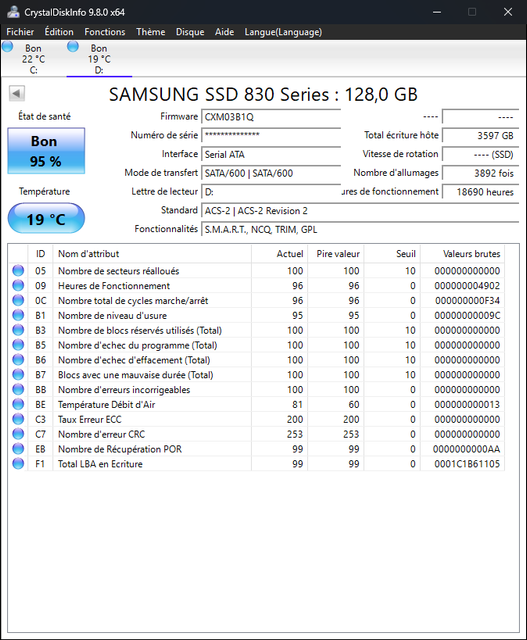Click status orb for Taux Erreur ECC
527x640 pixels.
(x=18, y=419)
